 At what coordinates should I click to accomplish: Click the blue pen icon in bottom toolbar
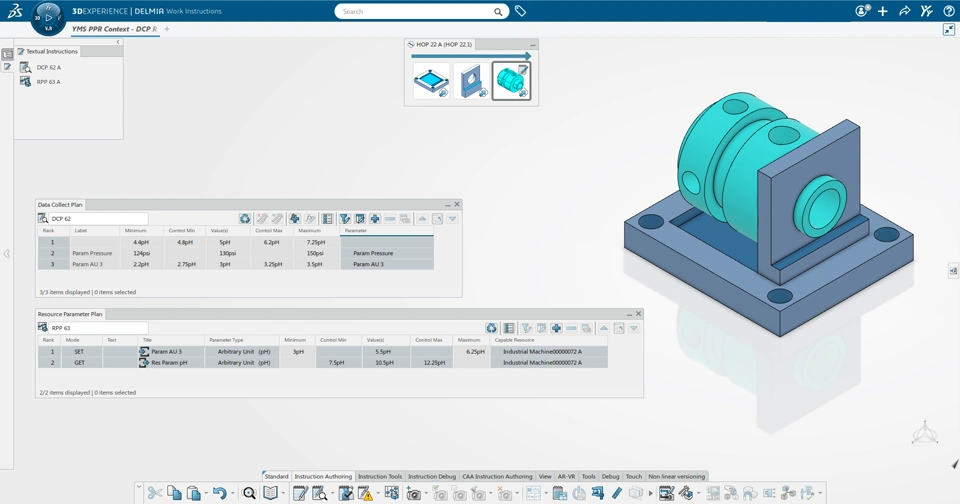click(617, 493)
